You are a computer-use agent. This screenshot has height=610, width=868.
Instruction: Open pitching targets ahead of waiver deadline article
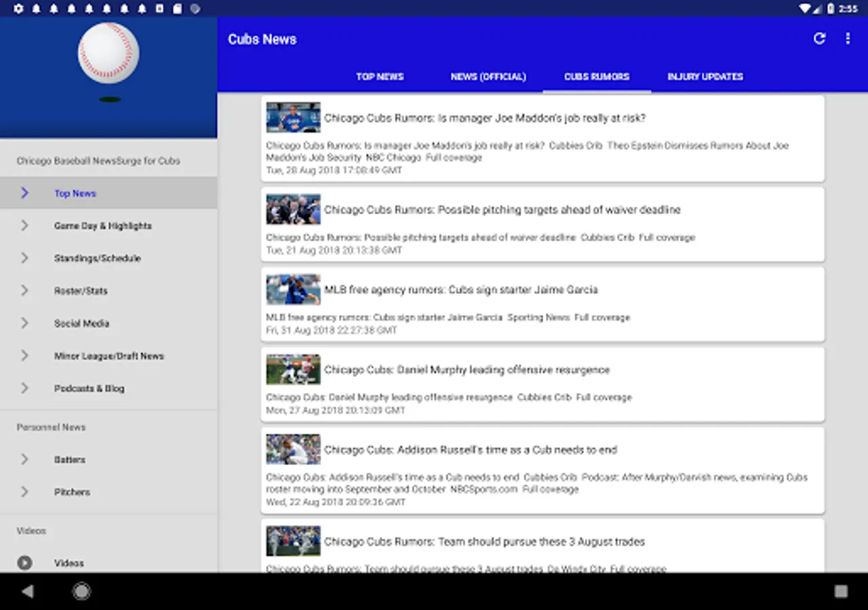click(x=542, y=224)
